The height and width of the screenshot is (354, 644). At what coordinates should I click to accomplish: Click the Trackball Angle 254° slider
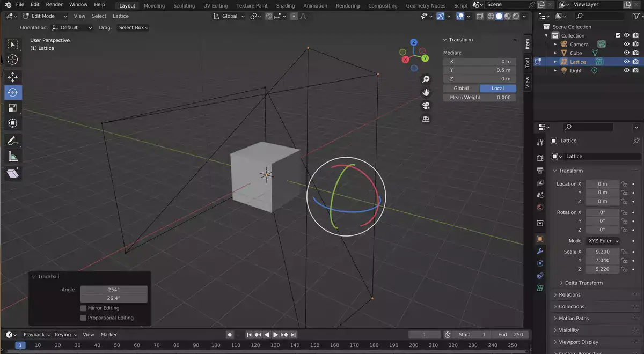tap(114, 290)
